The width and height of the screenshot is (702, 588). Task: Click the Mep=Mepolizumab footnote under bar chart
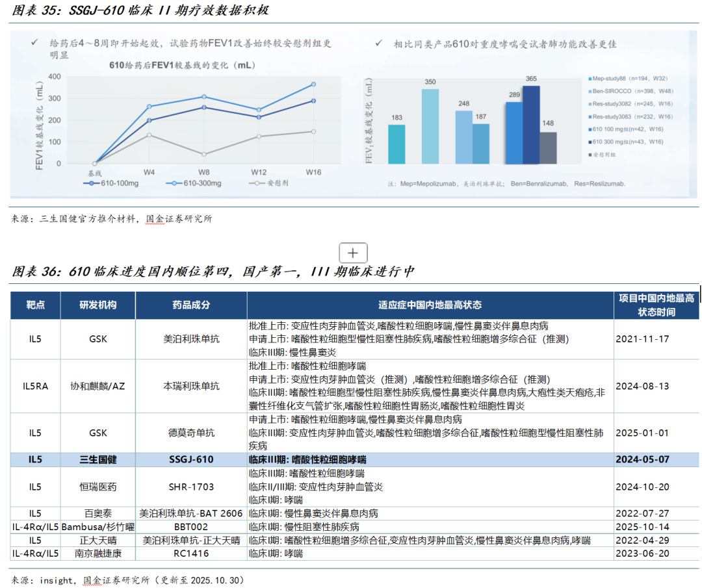pyautogui.click(x=506, y=183)
